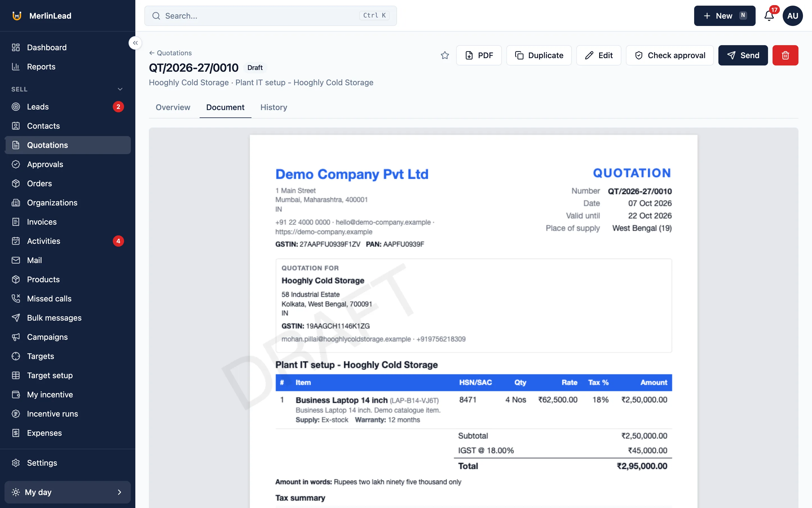Viewport: 812px width, 508px height.
Task: Switch to the History tab
Action: click(x=274, y=107)
